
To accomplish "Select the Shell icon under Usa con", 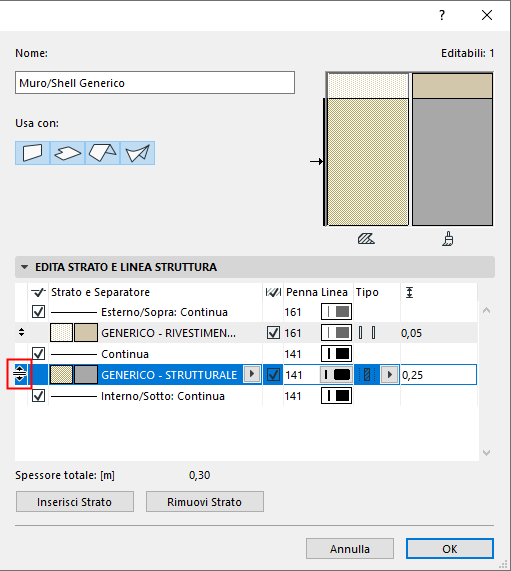I will [x=137, y=153].
